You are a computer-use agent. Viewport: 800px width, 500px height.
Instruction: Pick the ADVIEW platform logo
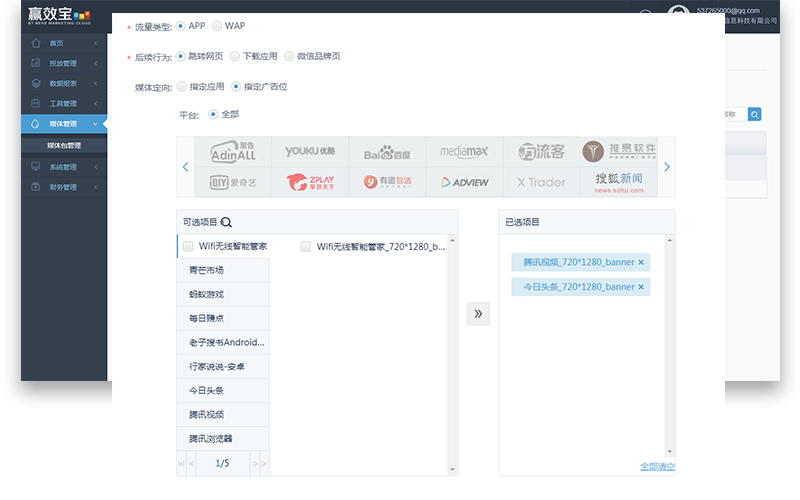[463, 182]
